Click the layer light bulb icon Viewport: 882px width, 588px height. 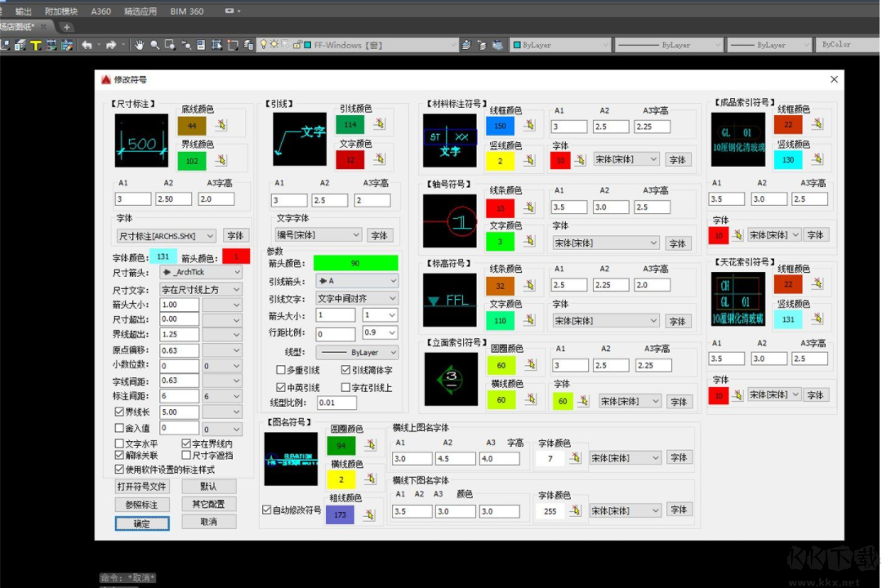tap(264, 45)
